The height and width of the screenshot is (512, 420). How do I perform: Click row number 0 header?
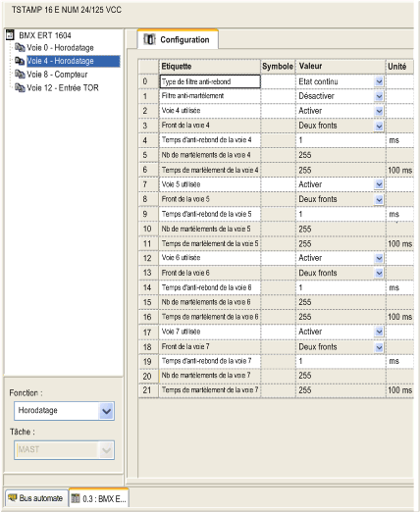(148, 81)
